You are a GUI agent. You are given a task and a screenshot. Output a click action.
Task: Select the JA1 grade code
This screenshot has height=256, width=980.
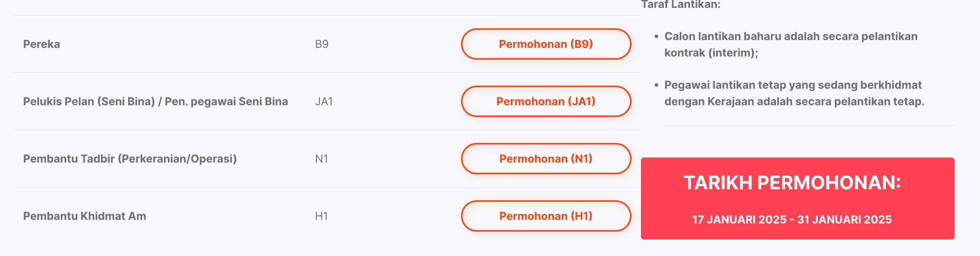[x=324, y=101]
